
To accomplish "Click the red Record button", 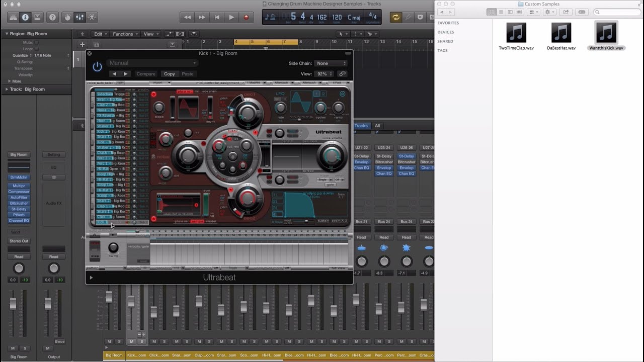I will (246, 17).
